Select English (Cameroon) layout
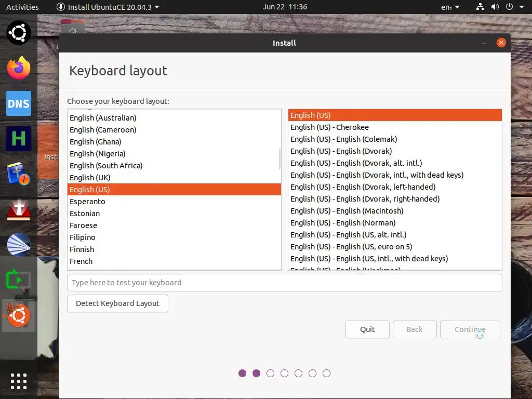The width and height of the screenshot is (532, 399). (x=174, y=129)
